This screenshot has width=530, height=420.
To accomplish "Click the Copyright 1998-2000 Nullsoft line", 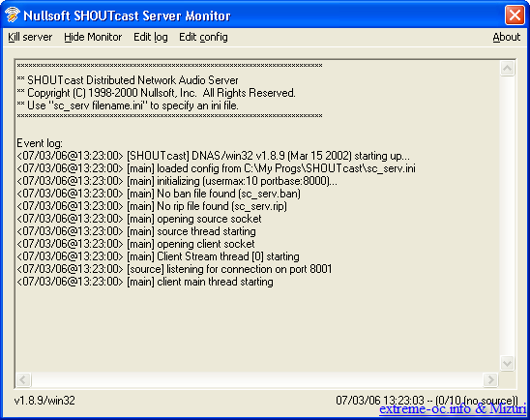I will click(156, 93).
